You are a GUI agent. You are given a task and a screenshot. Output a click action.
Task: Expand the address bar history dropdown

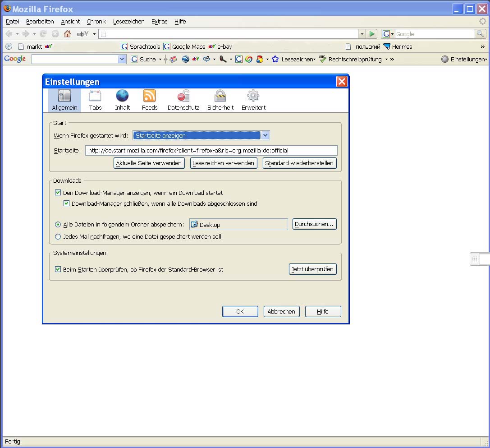pyautogui.click(x=362, y=34)
